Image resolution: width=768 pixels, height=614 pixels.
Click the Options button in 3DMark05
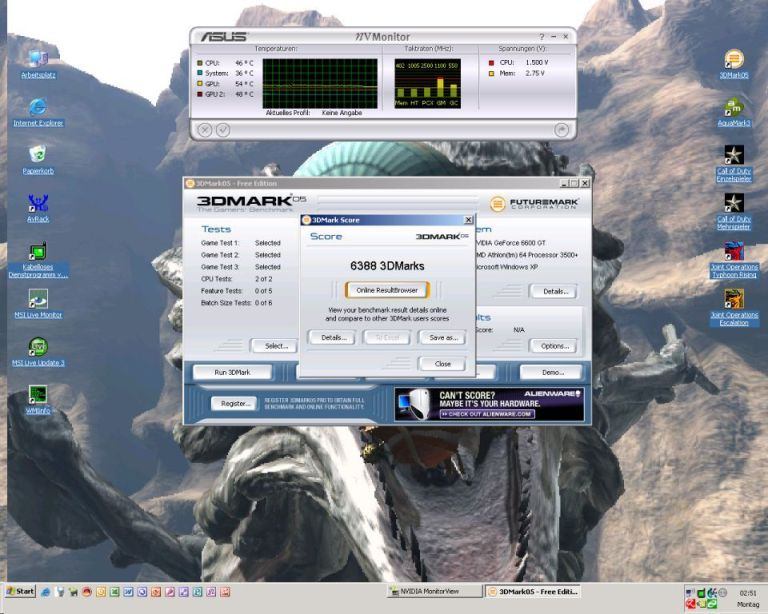[x=554, y=346]
